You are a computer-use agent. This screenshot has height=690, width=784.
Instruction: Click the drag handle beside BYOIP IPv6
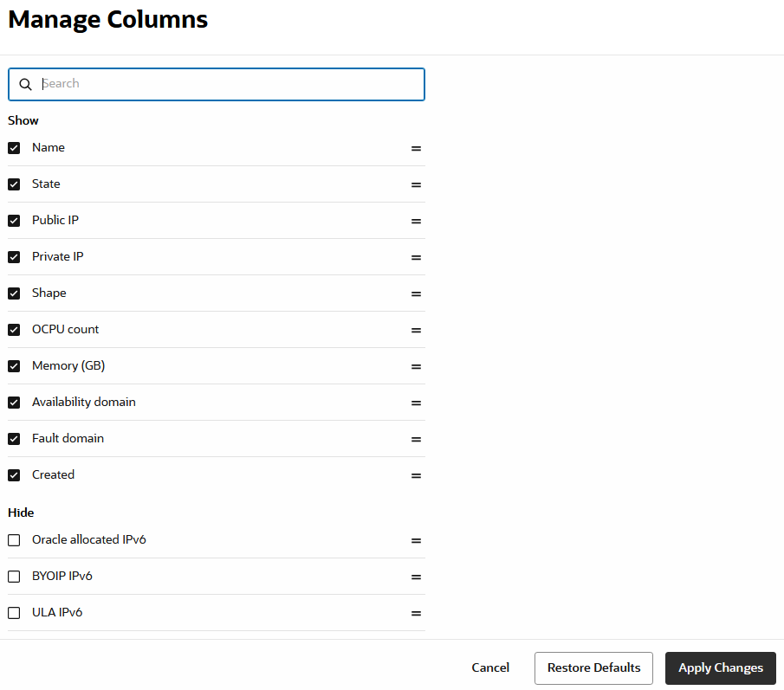(416, 577)
